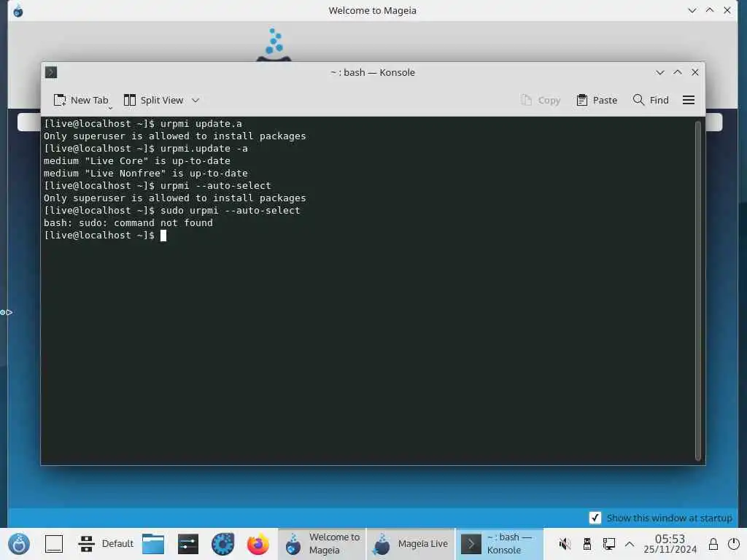
Task: Open the Mageia Control Center icon
Action: click(223, 544)
